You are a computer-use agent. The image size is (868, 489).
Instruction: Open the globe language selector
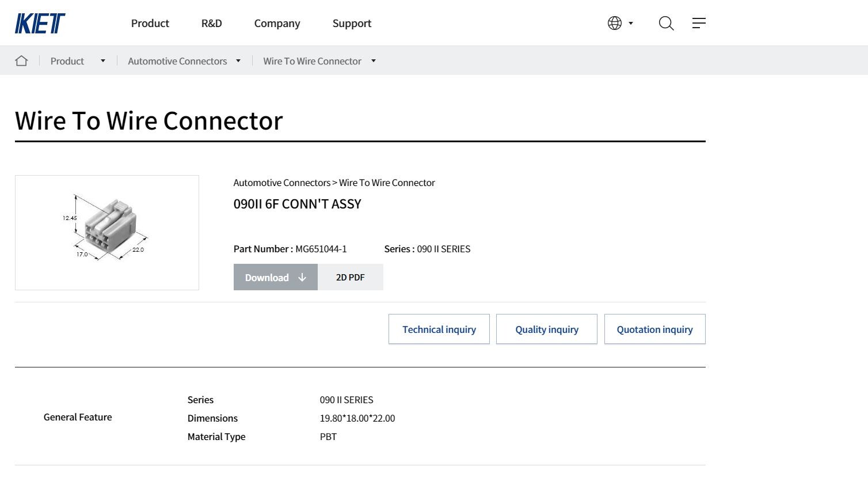click(615, 23)
